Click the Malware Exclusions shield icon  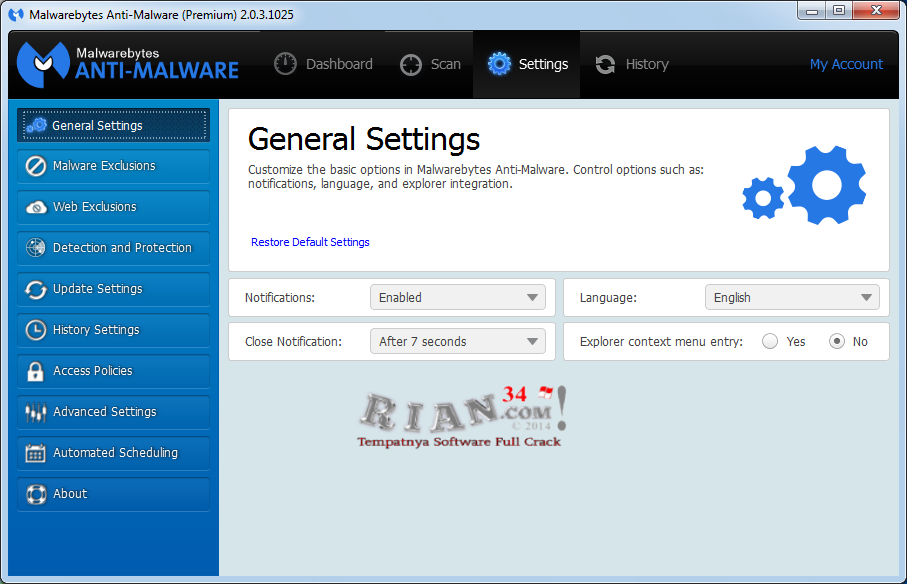point(37,166)
